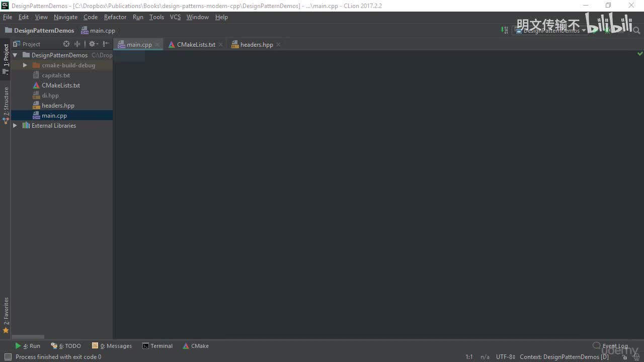Select the cmake-build-debug folder
This screenshot has width=644, height=362.
pyautogui.click(x=68, y=65)
